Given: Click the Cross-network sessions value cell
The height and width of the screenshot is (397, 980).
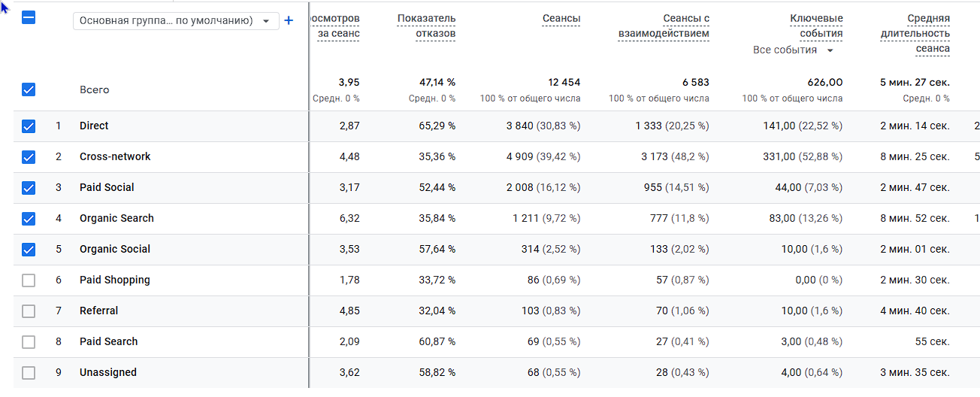Looking at the screenshot, I should click(543, 157).
